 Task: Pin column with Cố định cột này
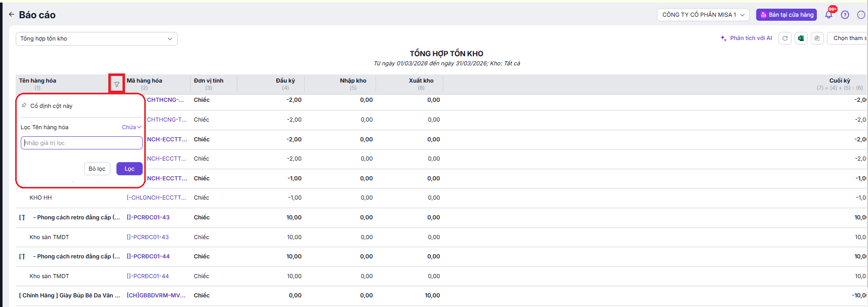pos(51,106)
